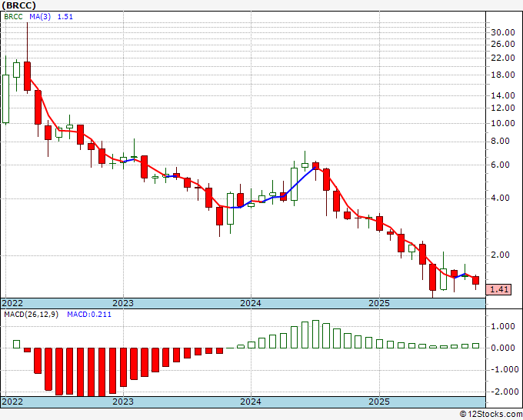Click the 0.000 MACD axis label
Viewport: 523px width, 420px height.
point(503,348)
